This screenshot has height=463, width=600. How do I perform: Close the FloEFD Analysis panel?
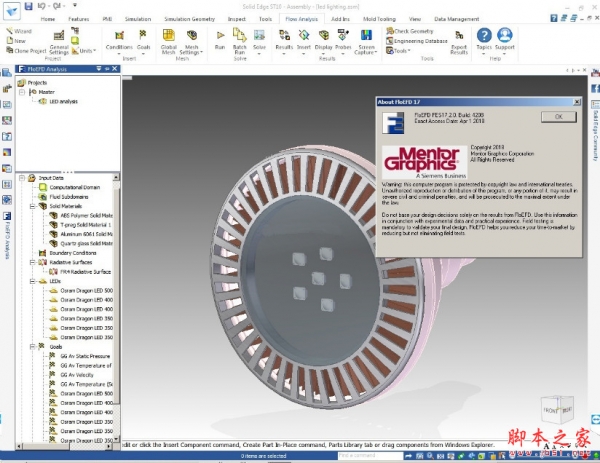click(x=113, y=70)
